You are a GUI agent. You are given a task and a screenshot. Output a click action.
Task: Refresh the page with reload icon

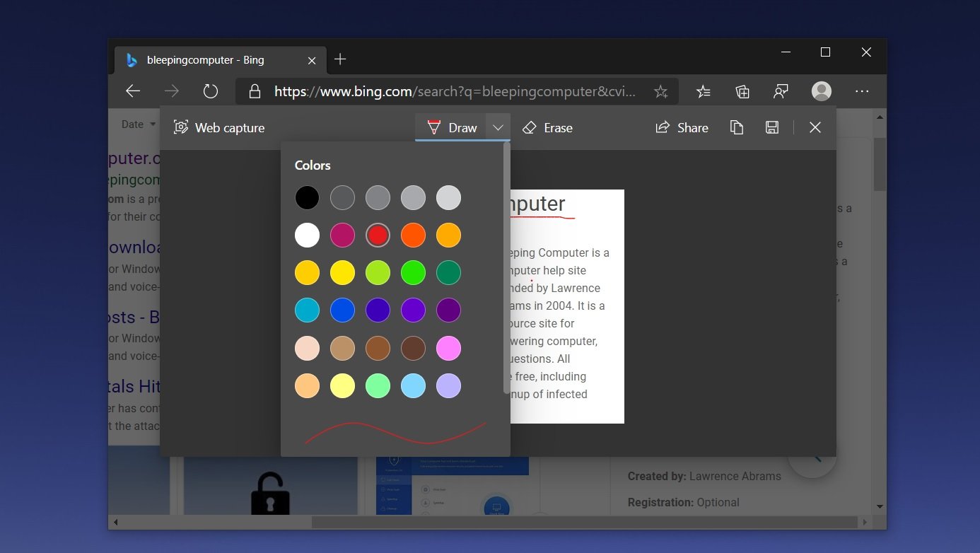(x=210, y=91)
